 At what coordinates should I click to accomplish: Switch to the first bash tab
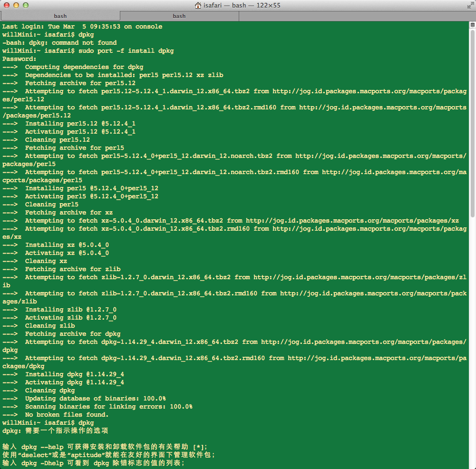[x=60, y=16]
